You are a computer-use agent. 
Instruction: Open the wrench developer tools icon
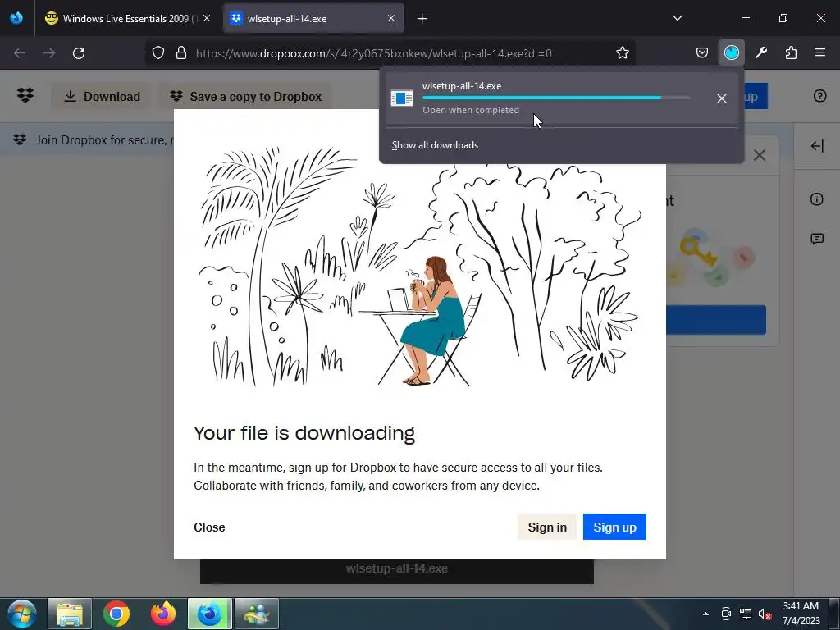pos(761,53)
